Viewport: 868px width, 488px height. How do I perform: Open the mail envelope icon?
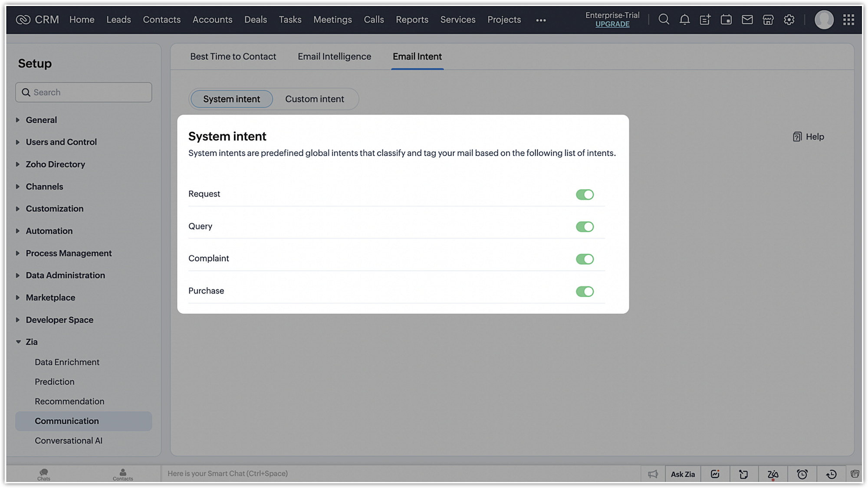747,20
